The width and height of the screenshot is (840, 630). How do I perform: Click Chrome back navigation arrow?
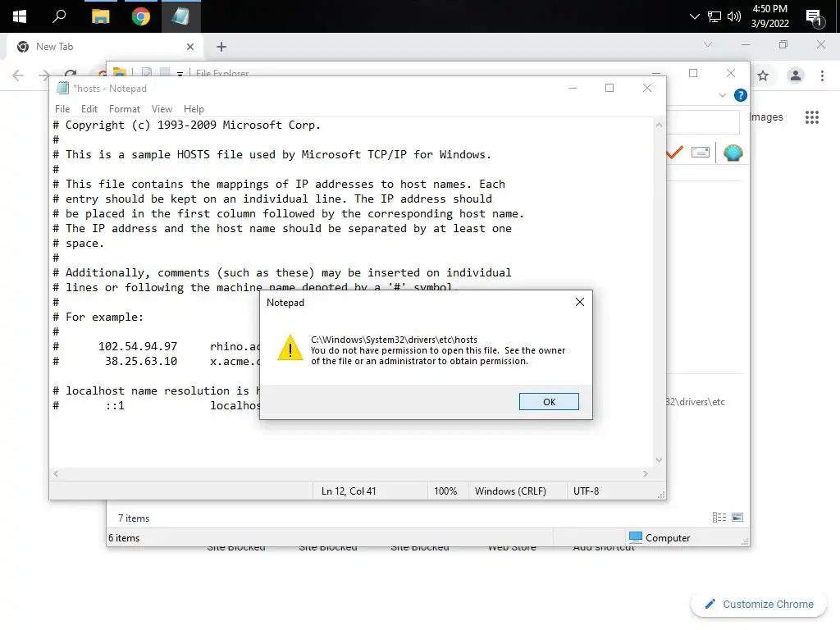[x=18, y=75]
